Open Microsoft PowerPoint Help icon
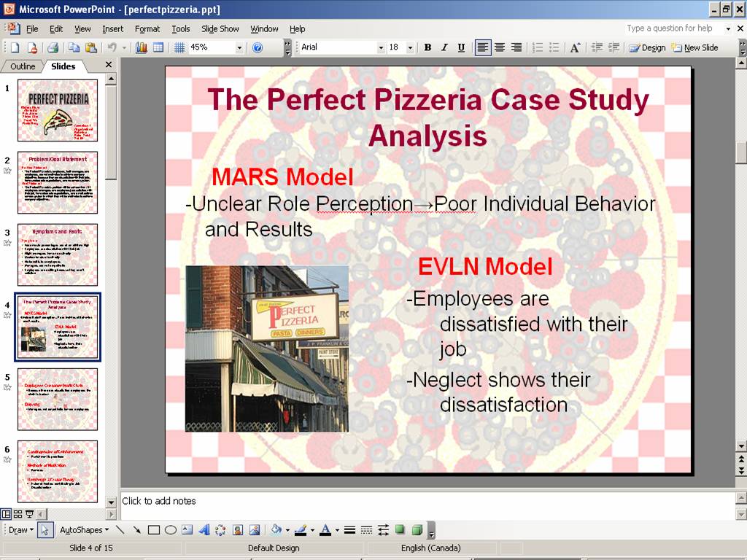 tap(257, 47)
